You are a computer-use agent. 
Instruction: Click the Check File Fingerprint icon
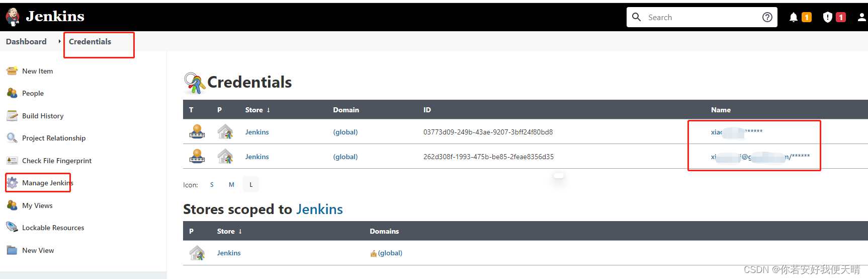point(12,161)
